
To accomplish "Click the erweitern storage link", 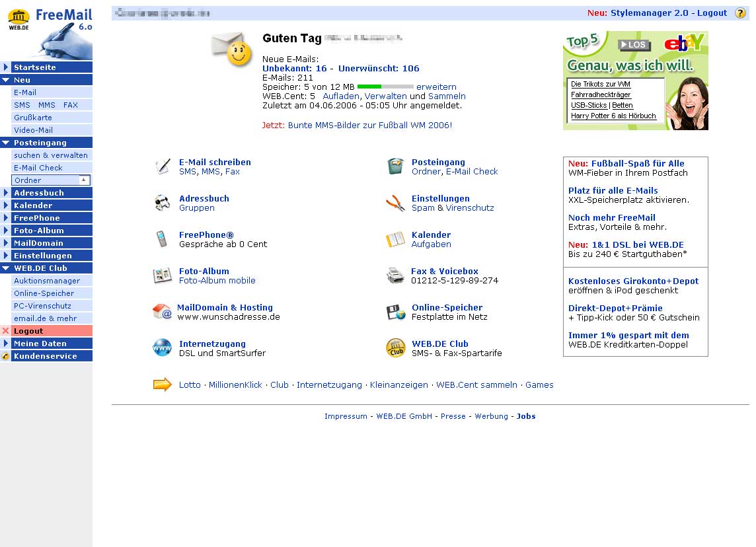I will pyautogui.click(x=436, y=87).
